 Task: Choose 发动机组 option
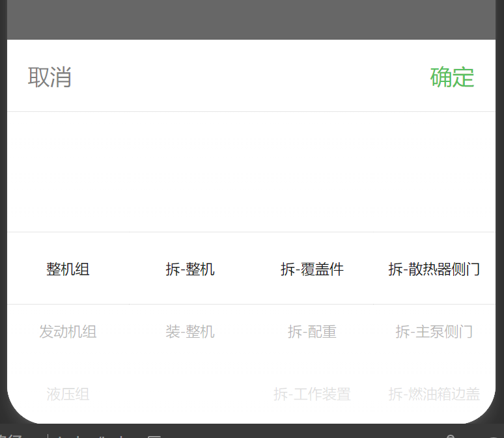coord(68,332)
